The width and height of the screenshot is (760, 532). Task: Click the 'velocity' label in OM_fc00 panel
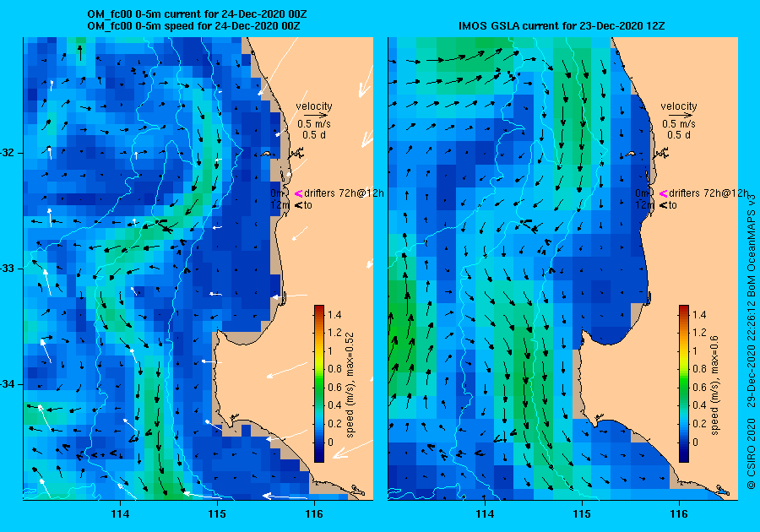pyautogui.click(x=314, y=106)
